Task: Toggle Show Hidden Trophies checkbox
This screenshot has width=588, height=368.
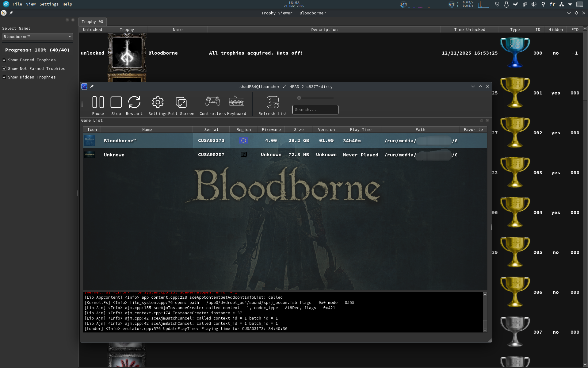Action: coord(4,77)
